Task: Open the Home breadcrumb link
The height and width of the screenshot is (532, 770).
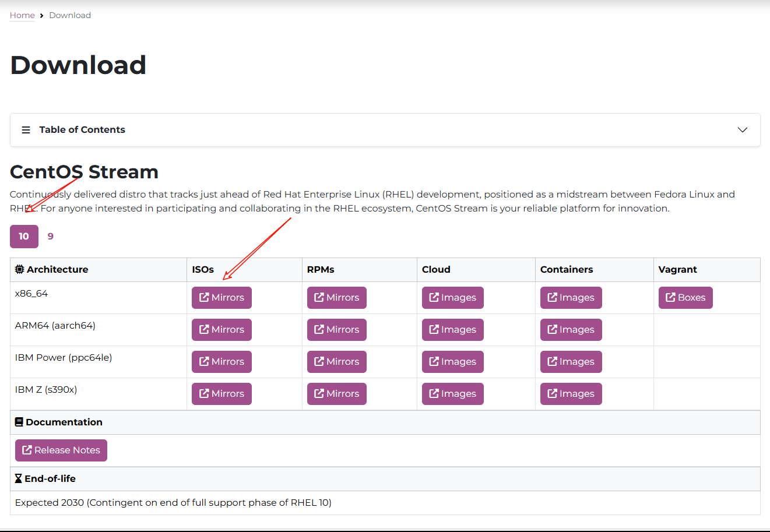Action: pos(22,15)
